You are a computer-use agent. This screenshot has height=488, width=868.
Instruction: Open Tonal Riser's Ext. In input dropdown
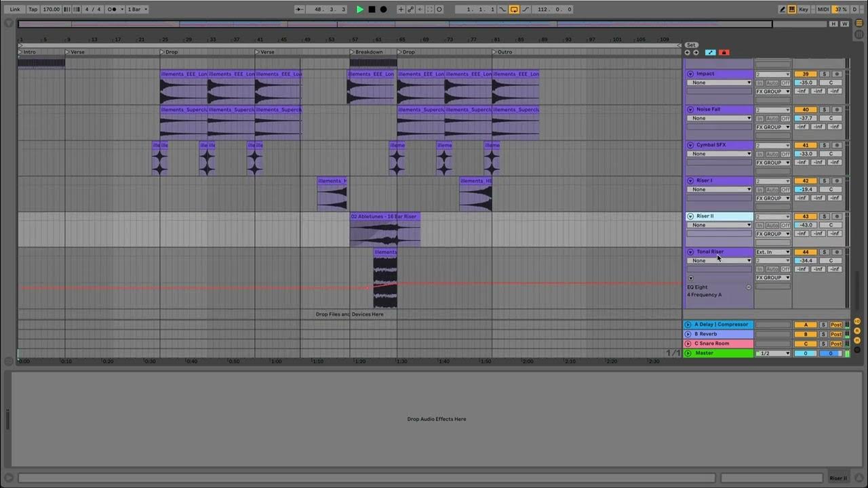[x=773, y=252]
